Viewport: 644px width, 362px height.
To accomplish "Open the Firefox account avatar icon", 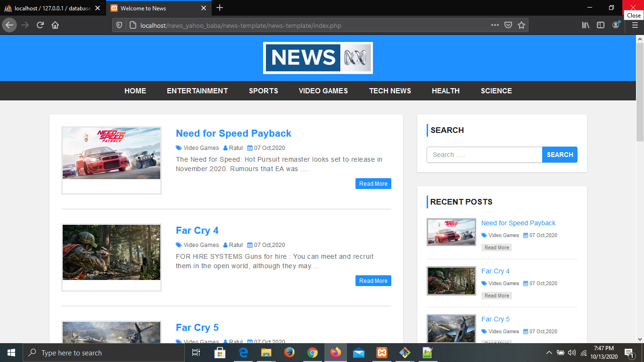I will coord(616,25).
